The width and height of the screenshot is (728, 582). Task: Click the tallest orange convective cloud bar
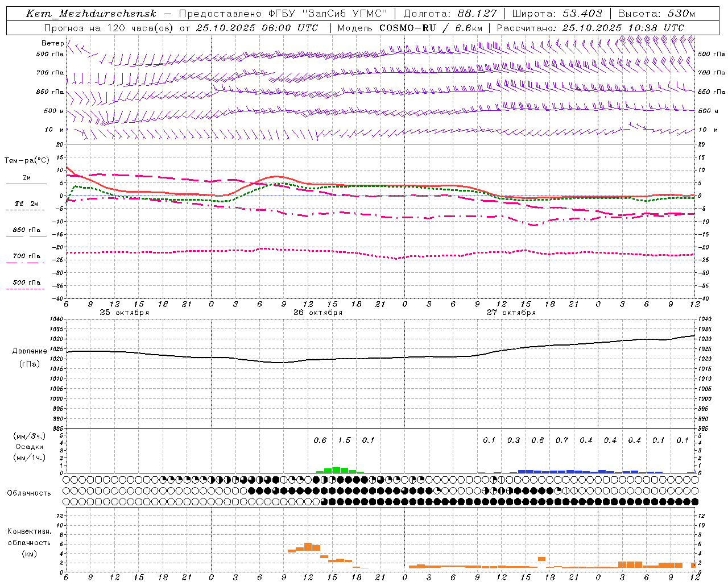click(308, 547)
